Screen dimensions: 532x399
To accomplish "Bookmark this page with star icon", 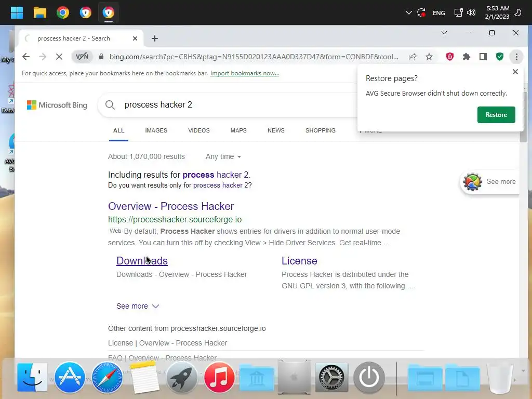I will click(x=429, y=57).
